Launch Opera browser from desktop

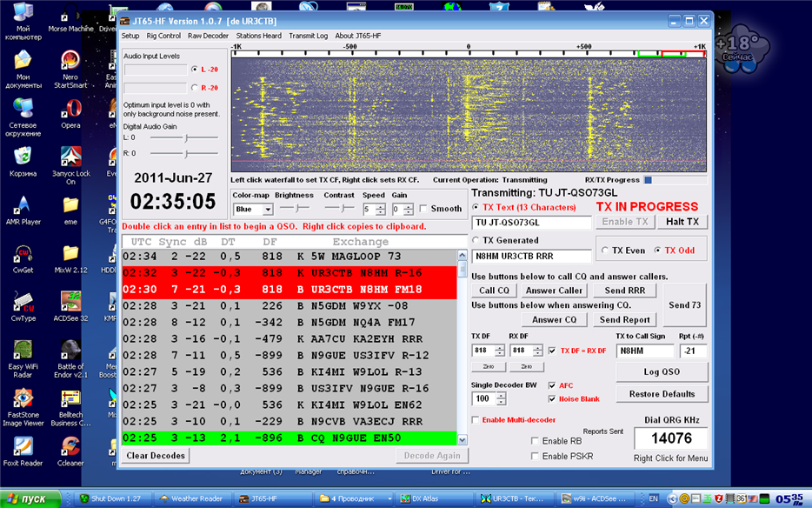click(x=70, y=114)
